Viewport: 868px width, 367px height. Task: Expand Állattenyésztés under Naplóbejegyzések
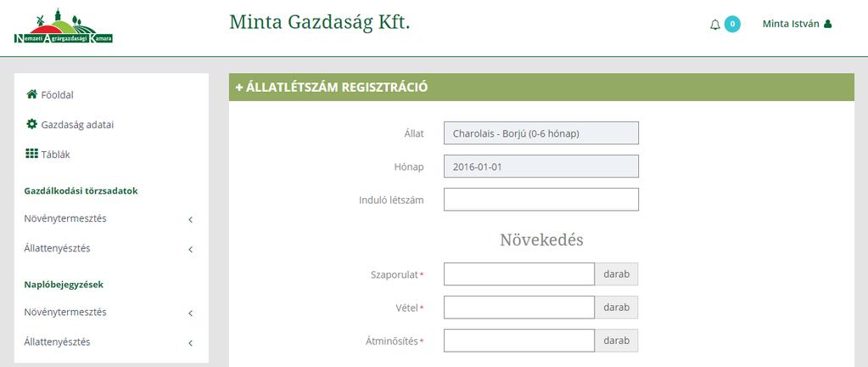(109, 342)
